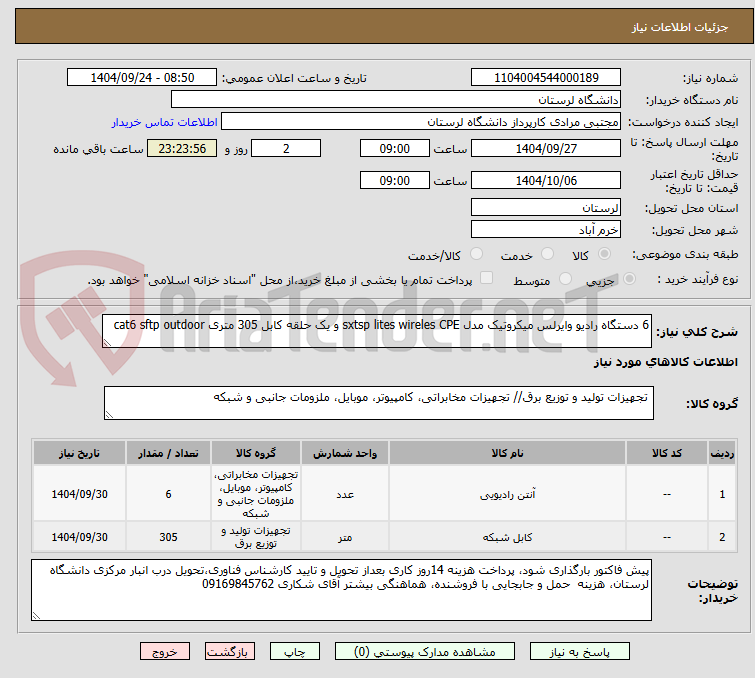Click the جزئیات اطلاعات نیاز page header
Viewport: 755px width, 678px height.
click(x=384, y=26)
